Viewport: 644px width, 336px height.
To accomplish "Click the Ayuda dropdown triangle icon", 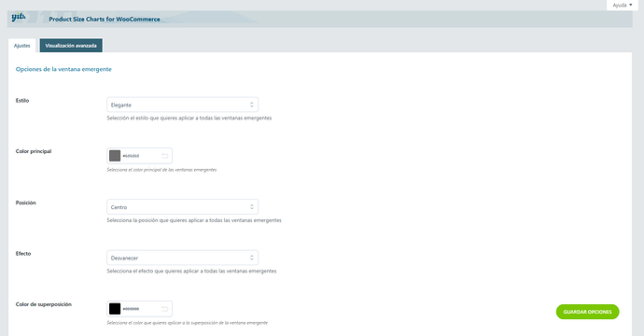I will (630, 5).
